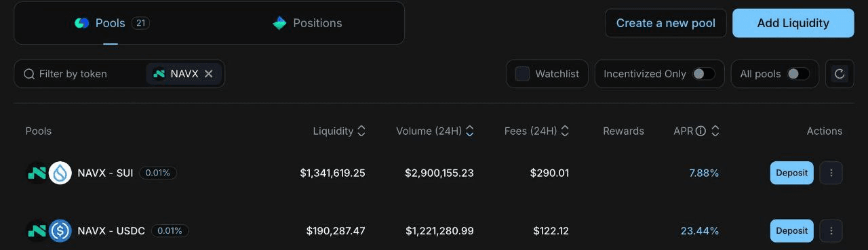This screenshot has width=868, height=250.
Task: Click the refresh pools icon
Action: (840, 74)
